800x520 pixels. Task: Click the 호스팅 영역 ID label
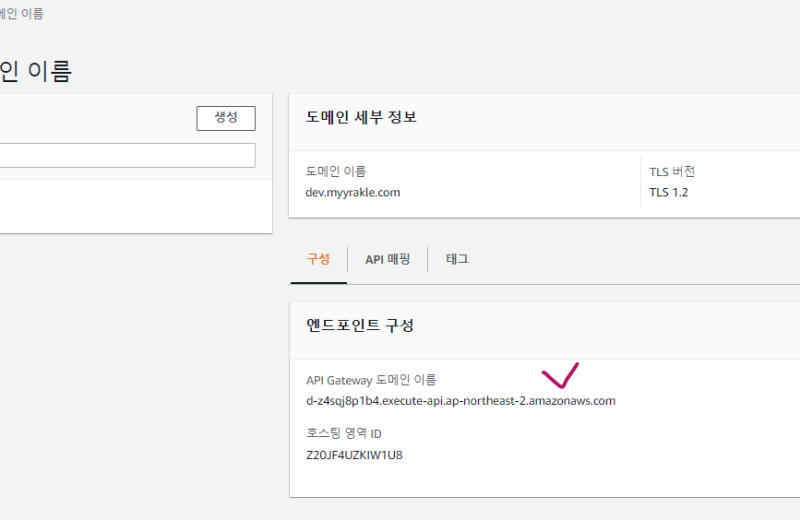click(x=344, y=434)
